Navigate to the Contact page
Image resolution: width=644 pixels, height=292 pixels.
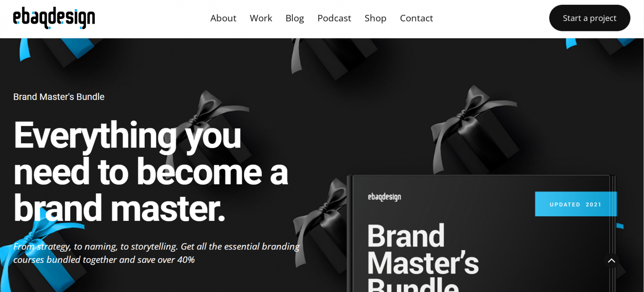pyautogui.click(x=416, y=18)
